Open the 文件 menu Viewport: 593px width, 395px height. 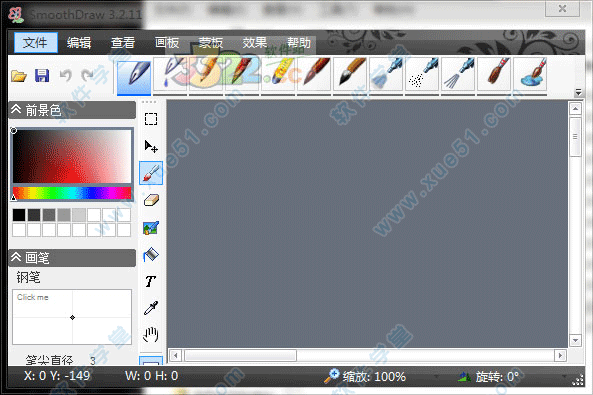point(36,42)
